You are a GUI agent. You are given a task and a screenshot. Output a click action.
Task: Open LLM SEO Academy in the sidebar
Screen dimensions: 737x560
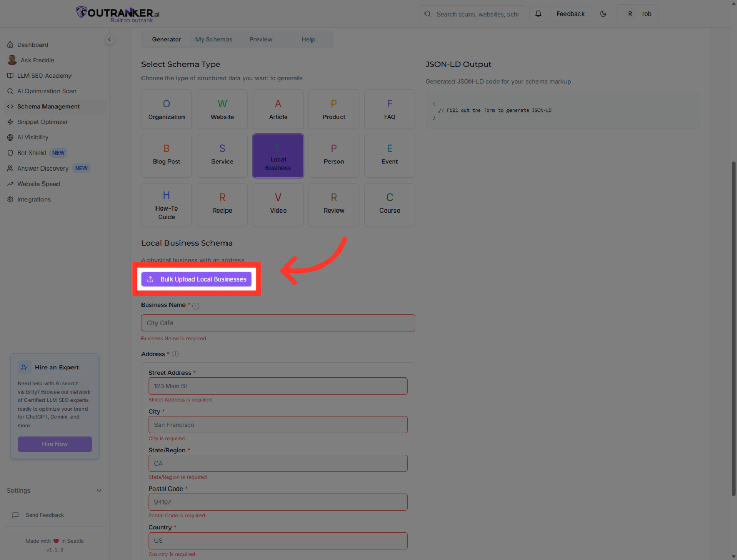click(x=44, y=76)
